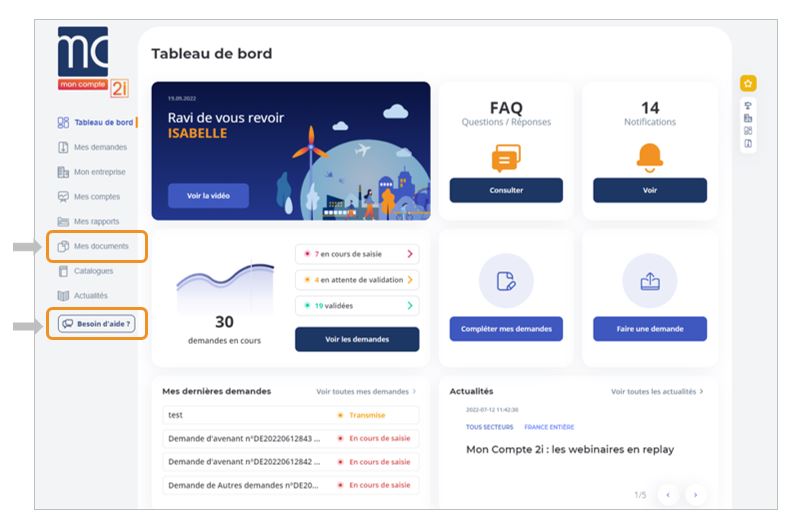
Task: Expand the '19 validées' row
Action: pos(357,306)
